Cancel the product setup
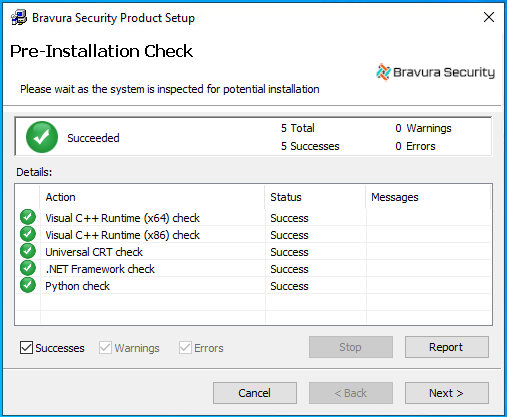 pyautogui.click(x=255, y=393)
